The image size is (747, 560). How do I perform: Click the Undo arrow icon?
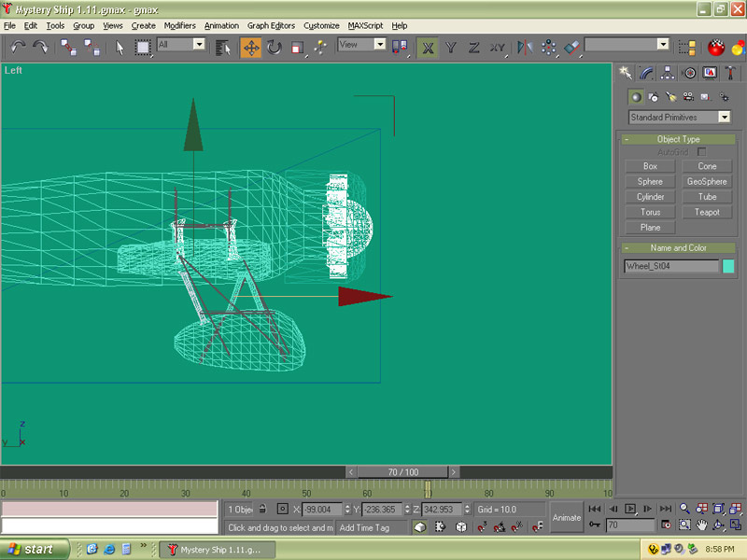click(x=18, y=47)
